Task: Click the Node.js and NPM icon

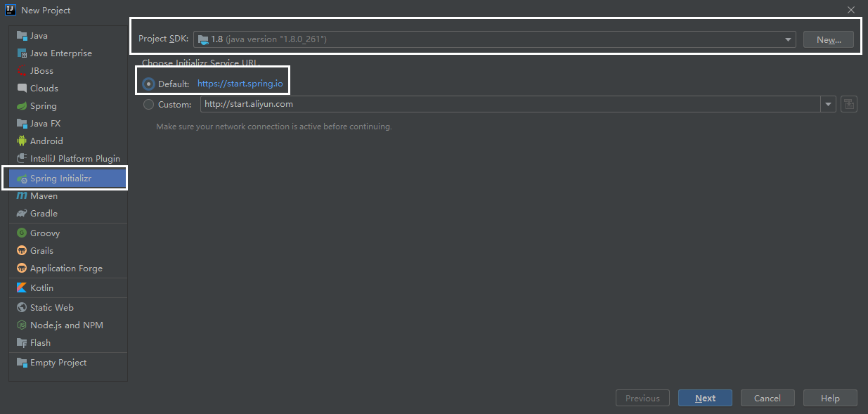Action: click(22, 325)
